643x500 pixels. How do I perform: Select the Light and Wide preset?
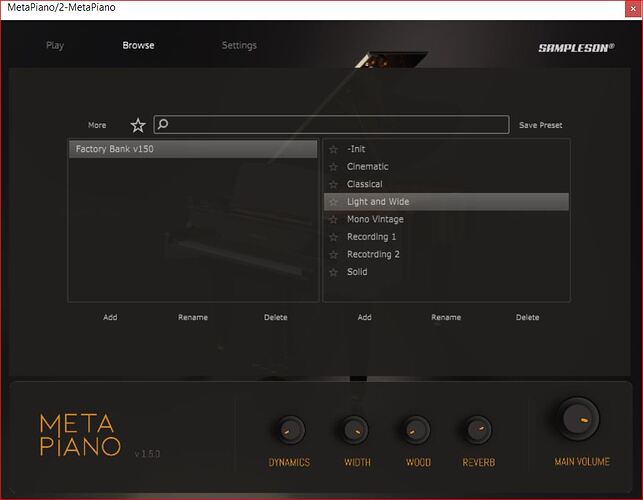click(446, 202)
